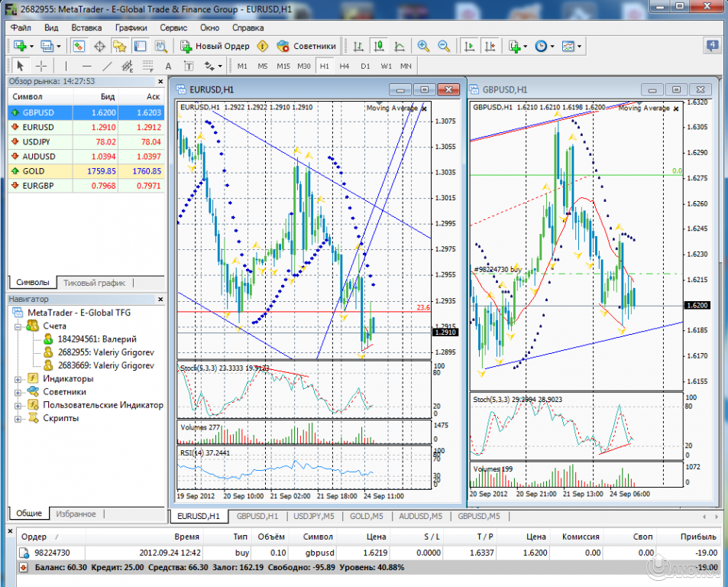Activate the Zoom In magnifier
728x587 pixels.
pos(423,47)
